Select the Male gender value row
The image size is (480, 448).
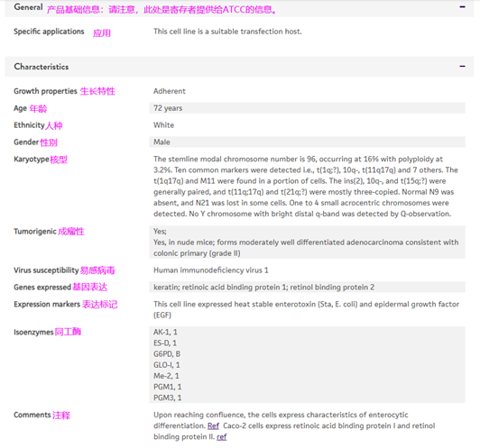(307, 142)
